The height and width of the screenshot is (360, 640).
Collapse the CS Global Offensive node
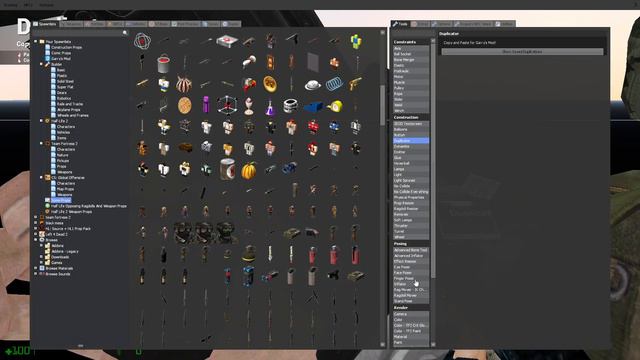point(42,178)
